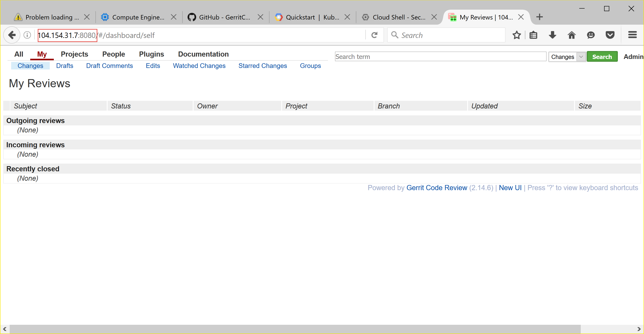Switch to New UI via footer link
Screen dimensions: 644x334
click(x=510, y=188)
